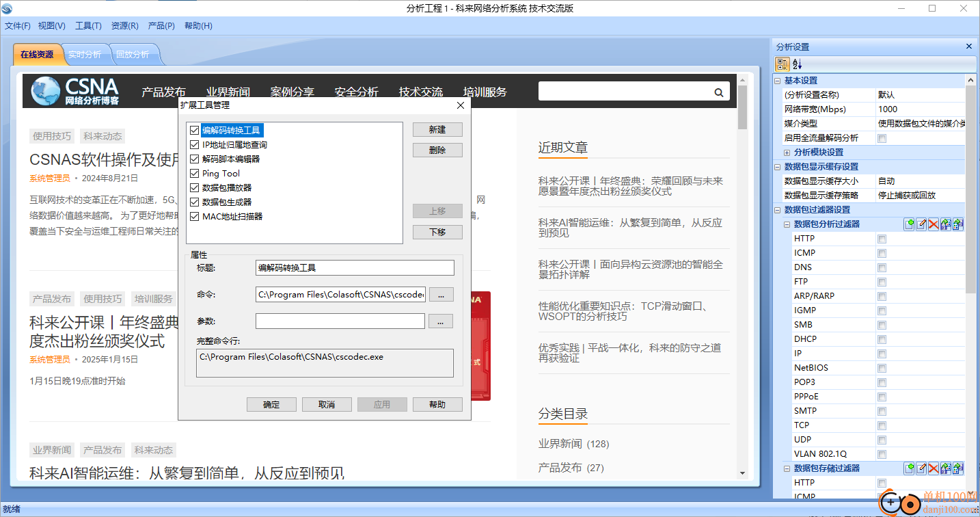Image resolution: width=980 pixels, height=517 pixels.
Task: Tick the ARP/RARP filter checkbox
Action: (x=882, y=296)
